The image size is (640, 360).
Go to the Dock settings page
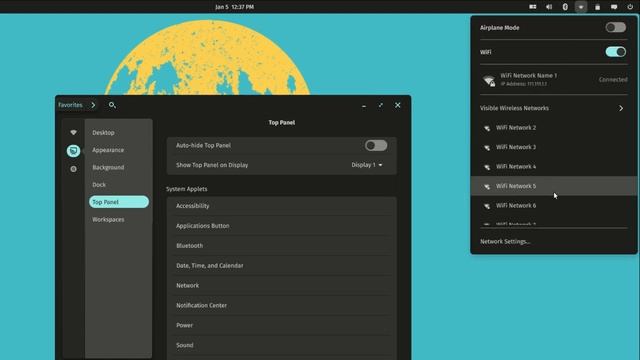pos(119,184)
